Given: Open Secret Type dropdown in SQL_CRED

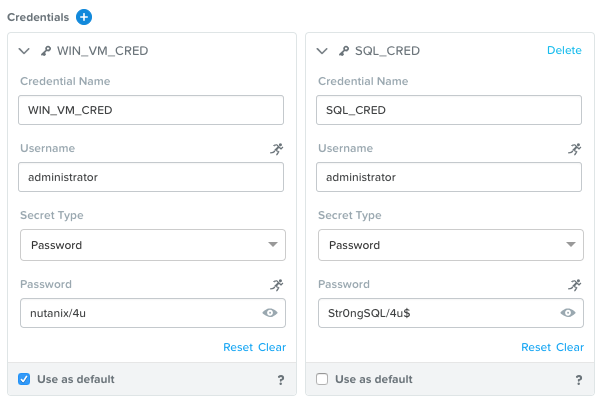Looking at the screenshot, I should point(451,245).
